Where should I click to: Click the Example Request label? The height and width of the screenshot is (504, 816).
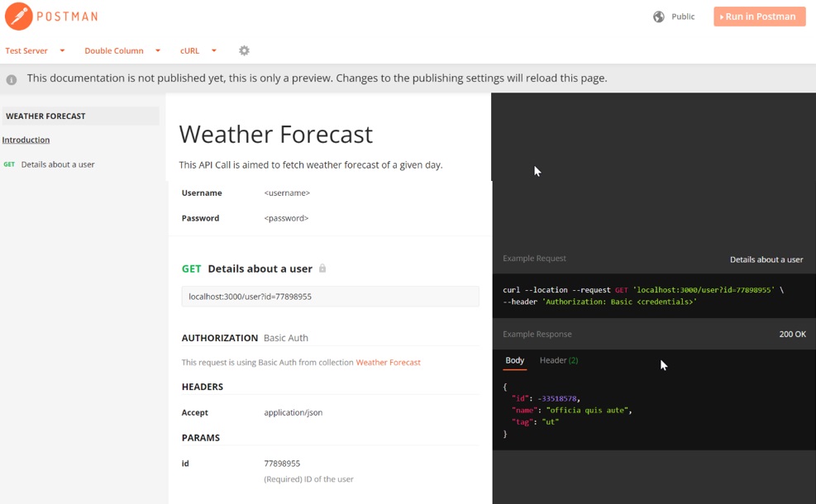click(x=534, y=259)
